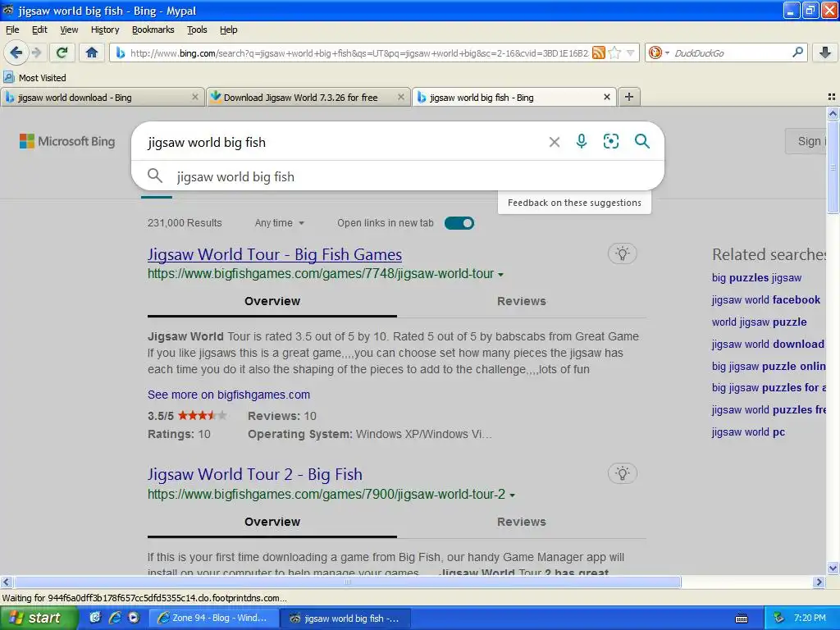Screen dimensions: 840x630
Task: Open the address bar history dropdown arrow
Action: (x=631, y=53)
